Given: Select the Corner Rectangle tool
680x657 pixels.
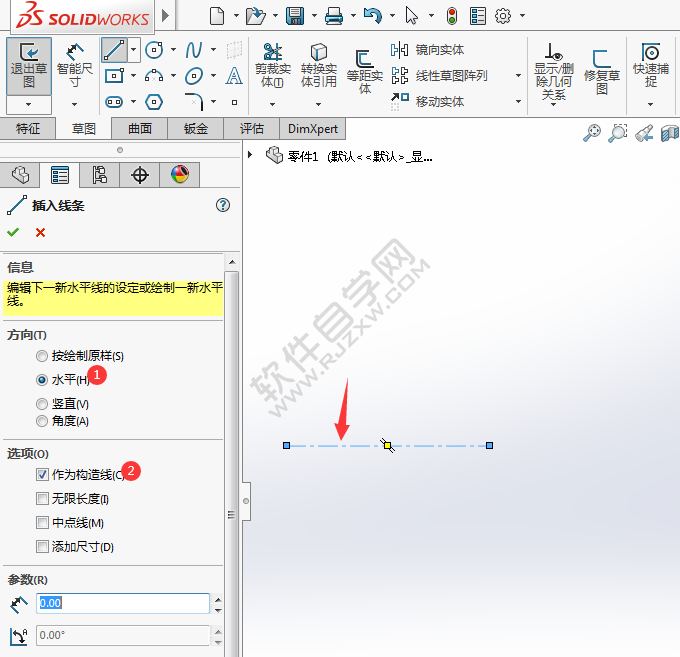Looking at the screenshot, I should coord(114,76).
